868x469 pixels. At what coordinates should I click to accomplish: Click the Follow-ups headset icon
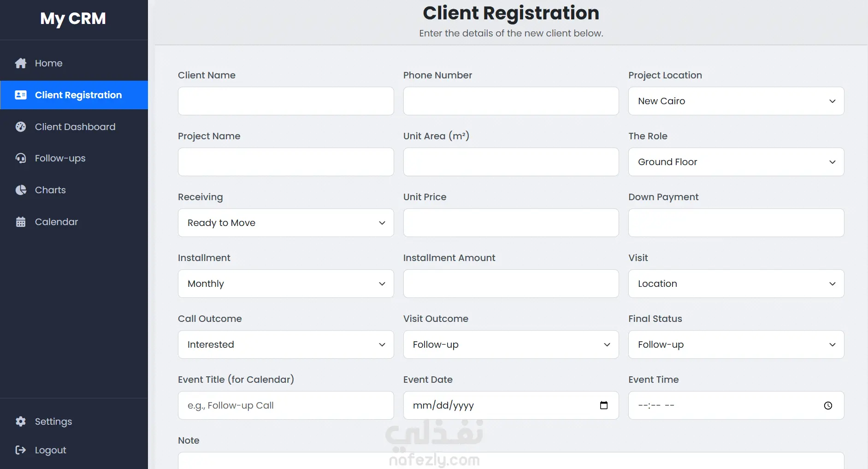21,158
